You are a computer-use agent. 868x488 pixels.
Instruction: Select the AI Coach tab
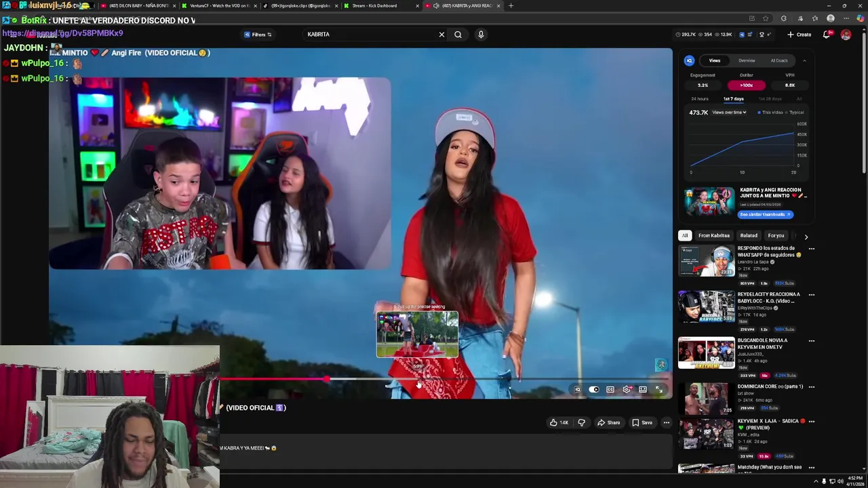[779, 60]
